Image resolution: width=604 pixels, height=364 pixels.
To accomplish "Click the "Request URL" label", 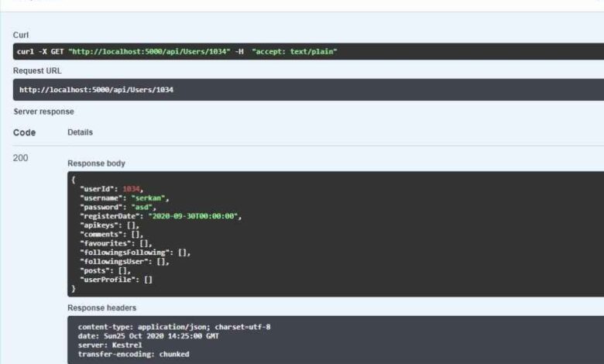I will pos(37,71).
